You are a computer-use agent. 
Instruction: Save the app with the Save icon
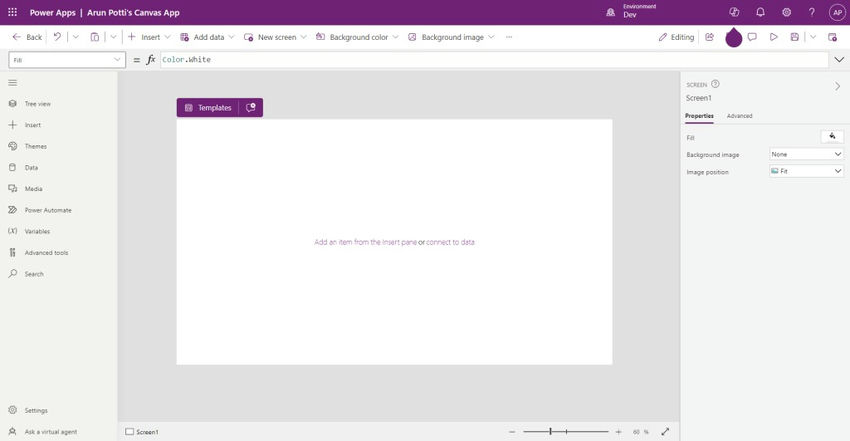[x=795, y=37]
